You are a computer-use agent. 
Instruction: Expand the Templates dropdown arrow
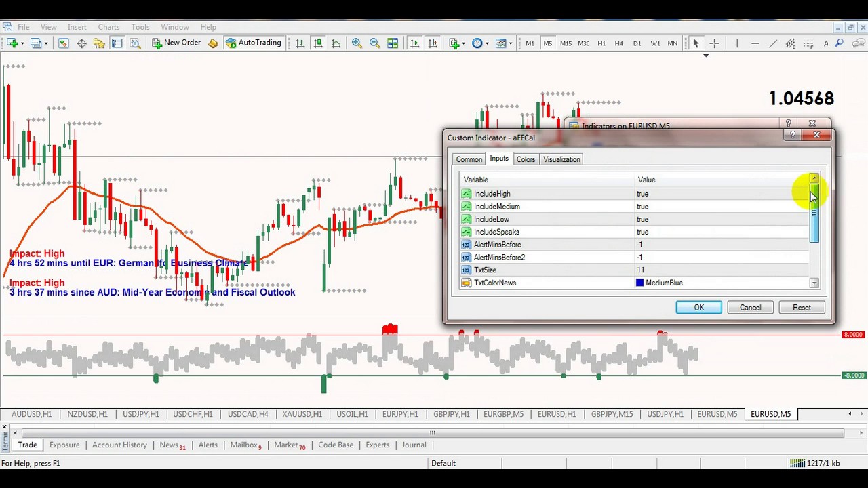click(x=511, y=43)
